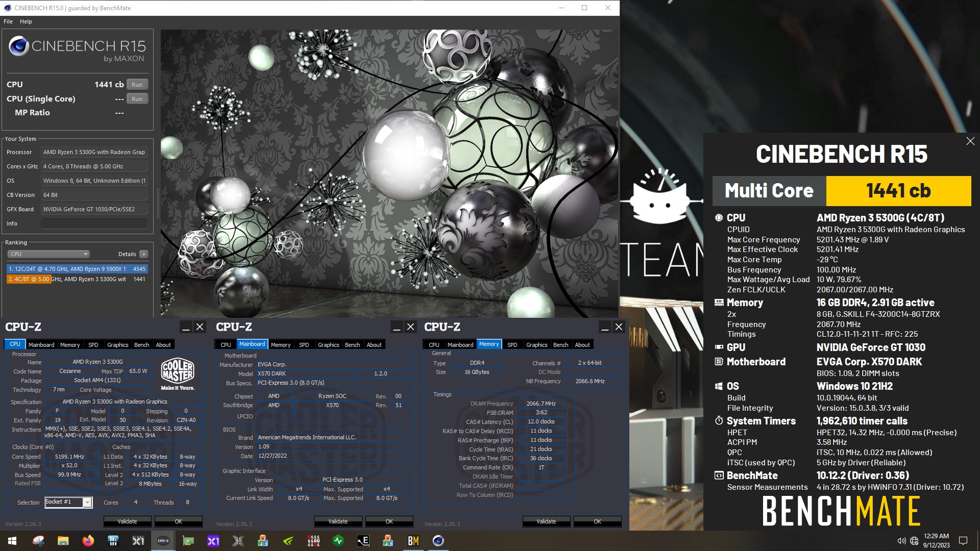Viewport: 980px width, 551px height.
Task: Click GFX Board field GeForce GT 1030
Action: click(94, 209)
